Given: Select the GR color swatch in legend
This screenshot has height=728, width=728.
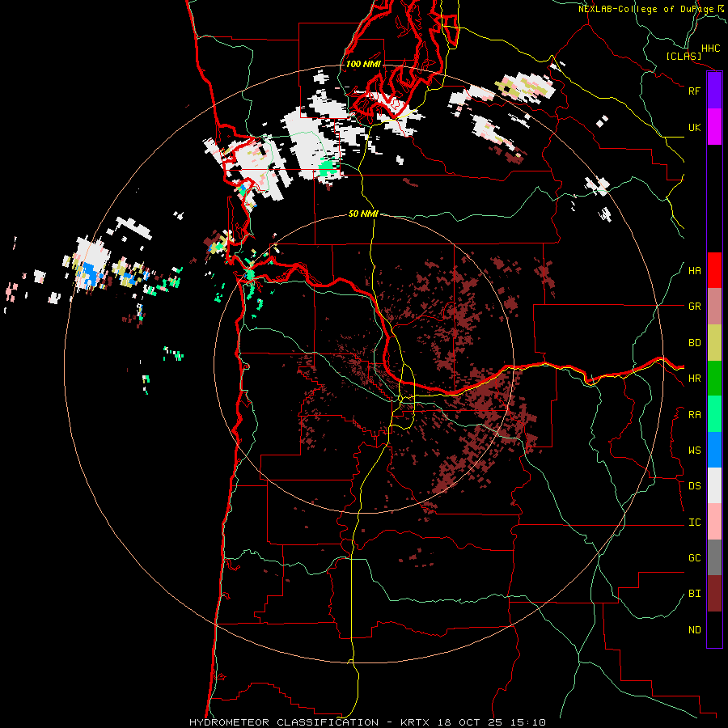Looking at the screenshot, I should coord(714,307).
